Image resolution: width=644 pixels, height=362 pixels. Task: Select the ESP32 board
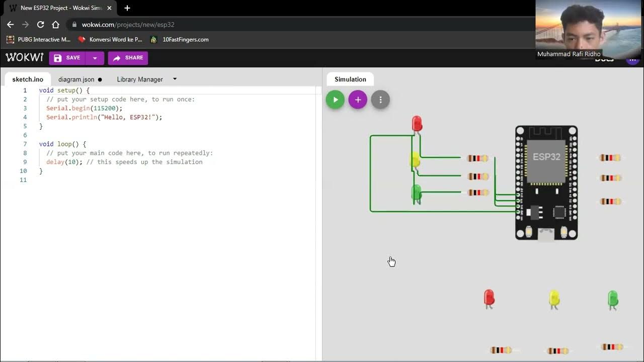coord(546,183)
